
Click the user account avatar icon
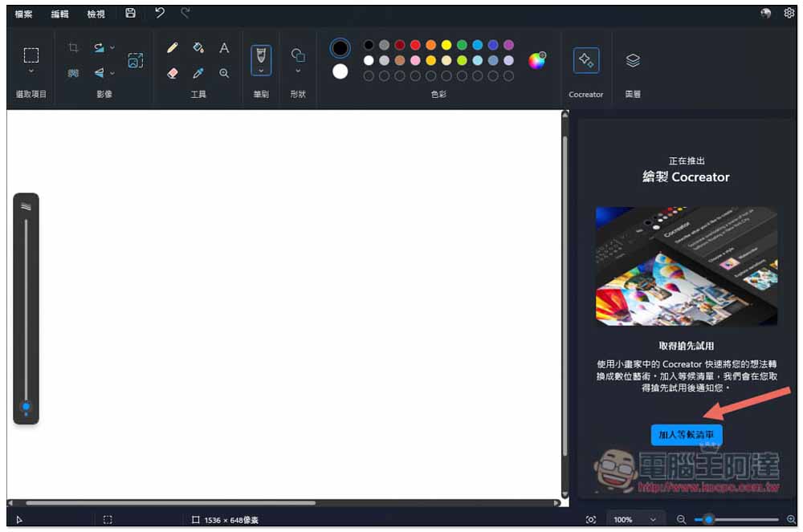[x=765, y=14]
